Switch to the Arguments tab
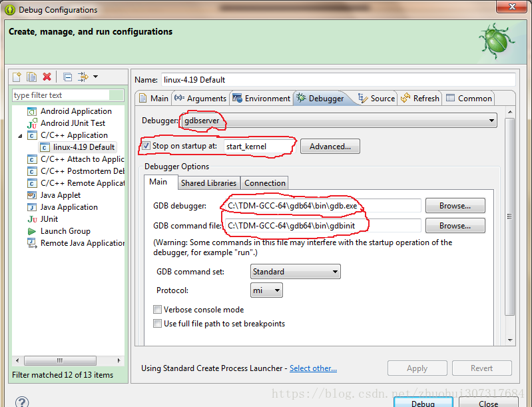The height and width of the screenshot is (407, 532). 200,99
